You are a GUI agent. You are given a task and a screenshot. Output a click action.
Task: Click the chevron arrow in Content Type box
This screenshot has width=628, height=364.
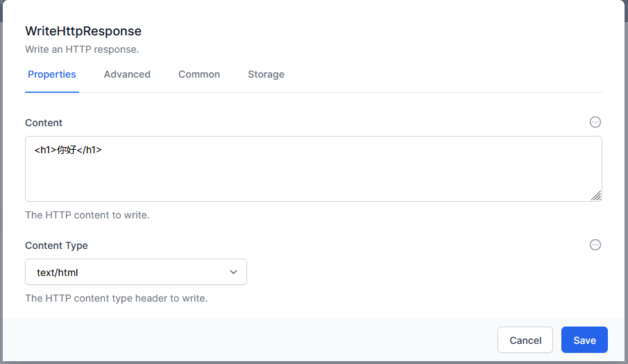click(x=233, y=272)
